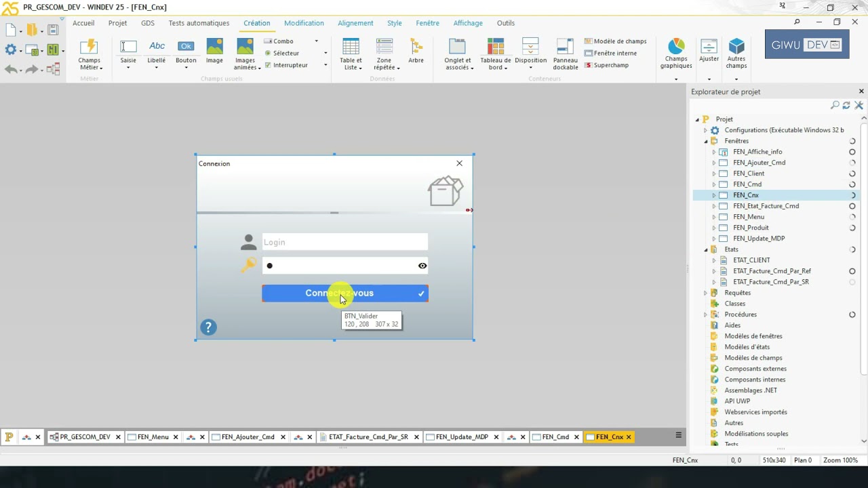
Task: Choose the Libellé static text tool
Action: point(157,52)
